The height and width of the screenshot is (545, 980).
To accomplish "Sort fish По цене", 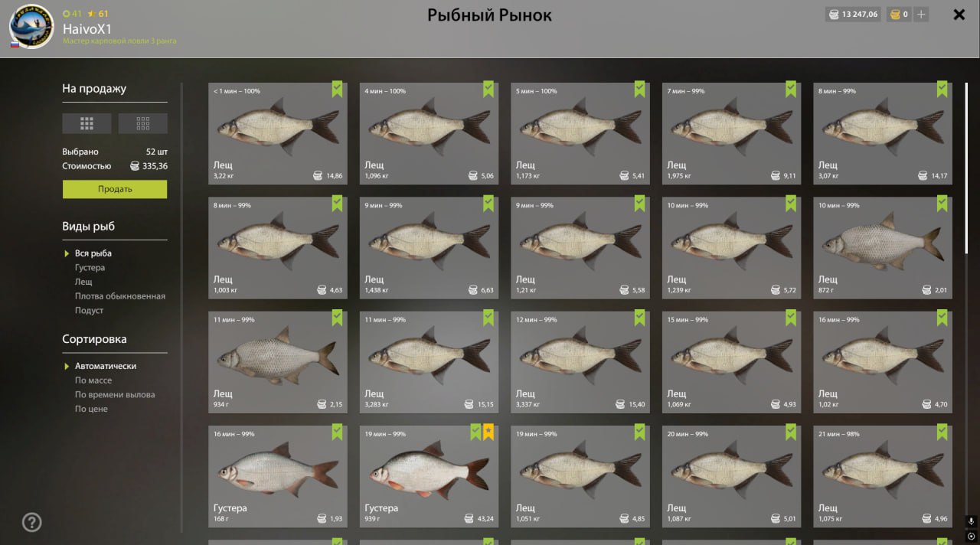I will pos(91,410).
